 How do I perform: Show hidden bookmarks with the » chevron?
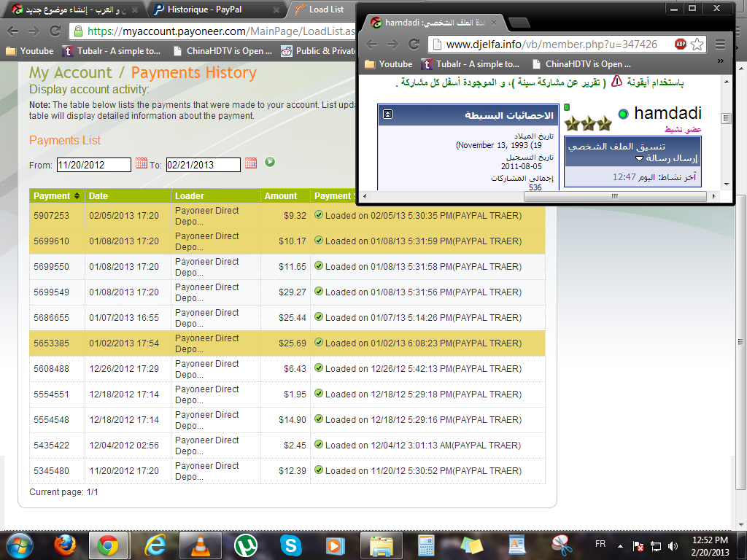720,61
